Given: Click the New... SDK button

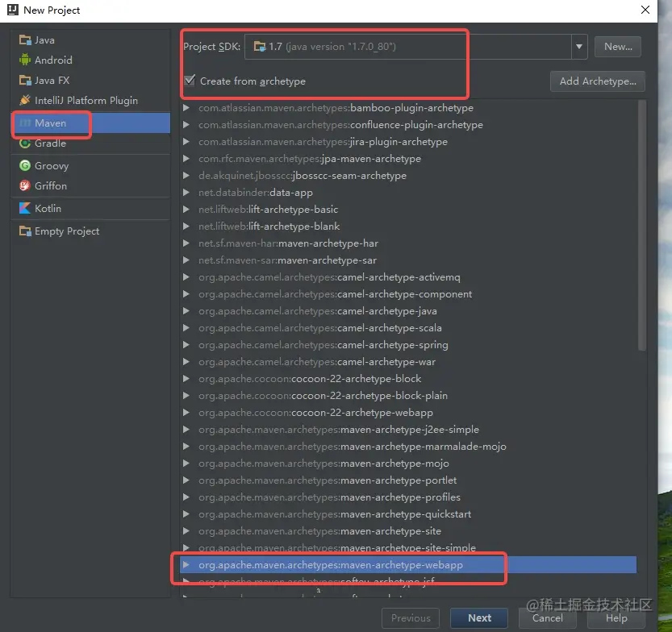Looking at the screenshot, I should pyautogui.click(x=618, y=46).
